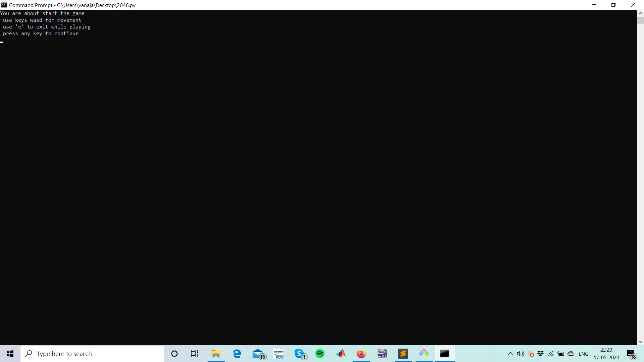The width and height of the screenshot is (644, 362).
Task: Launch Microsoft Edge from the taskbar
Action: (237, 354)
